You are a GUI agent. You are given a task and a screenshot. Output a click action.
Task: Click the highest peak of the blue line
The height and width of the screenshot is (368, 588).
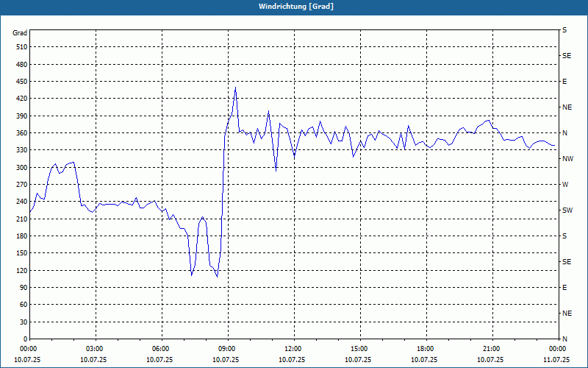coord(235,88)
